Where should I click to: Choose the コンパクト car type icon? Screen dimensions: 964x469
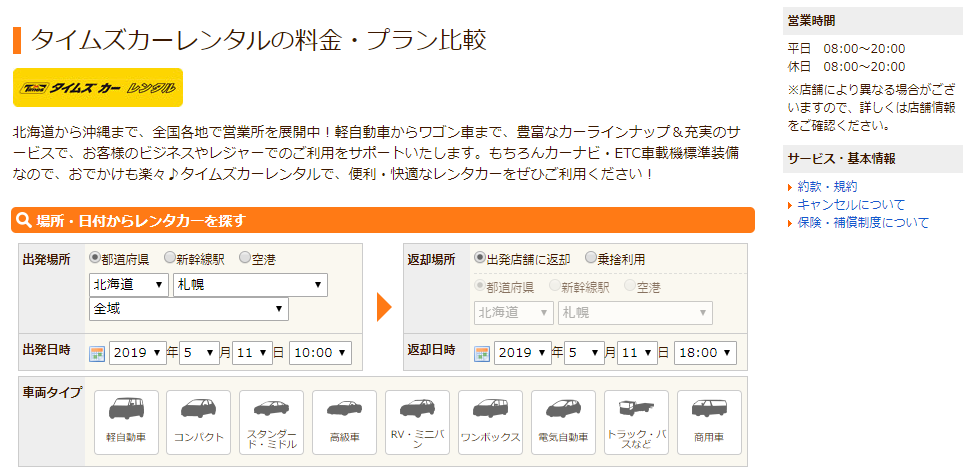click(199, 419)
